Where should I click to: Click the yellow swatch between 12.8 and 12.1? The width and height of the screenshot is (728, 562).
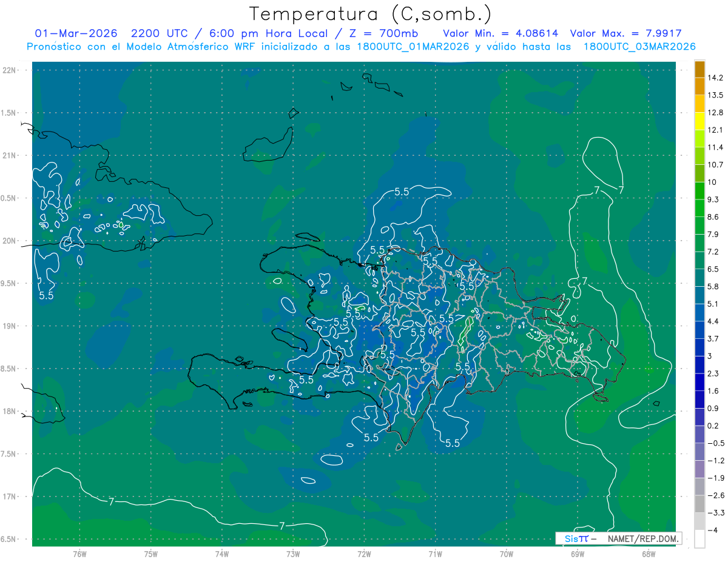tap(699, 121)
